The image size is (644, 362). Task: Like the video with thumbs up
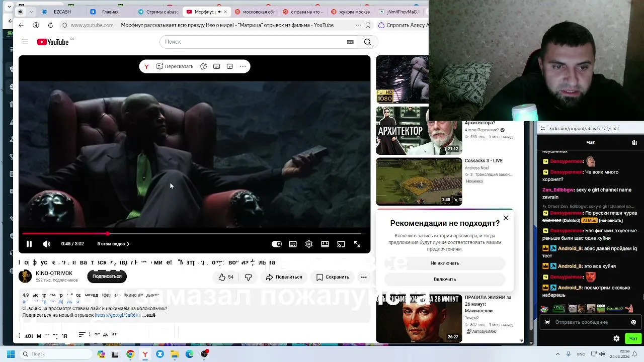[x=226, y=277]
